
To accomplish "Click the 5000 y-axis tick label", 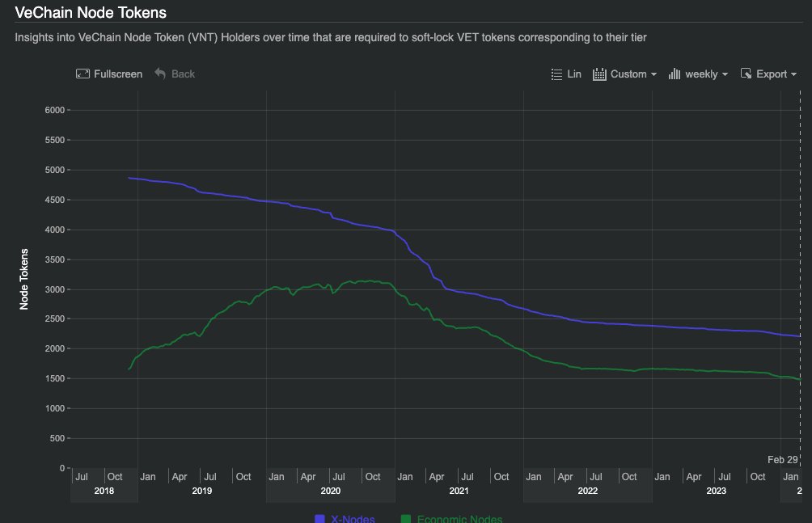I will [55, 170].
